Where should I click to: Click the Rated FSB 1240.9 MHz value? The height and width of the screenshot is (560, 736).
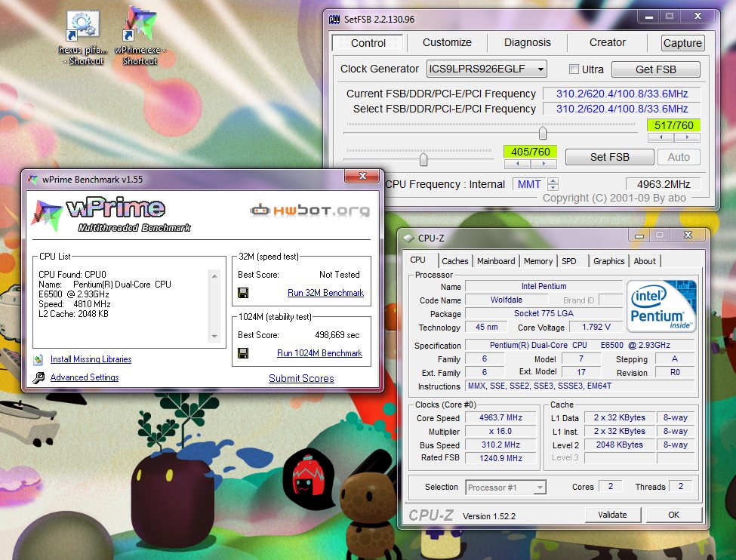point(500,458)
